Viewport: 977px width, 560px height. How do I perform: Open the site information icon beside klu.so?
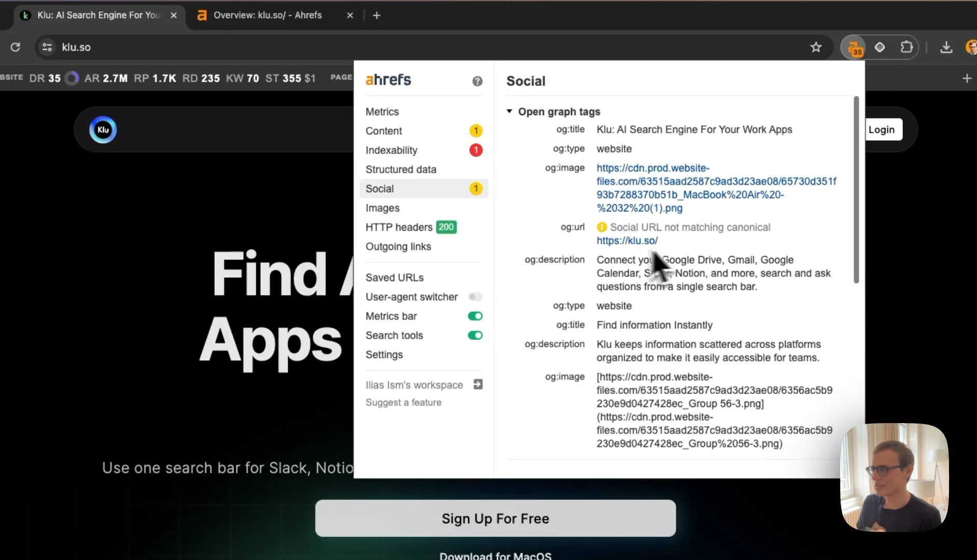[x=47, y=47]
